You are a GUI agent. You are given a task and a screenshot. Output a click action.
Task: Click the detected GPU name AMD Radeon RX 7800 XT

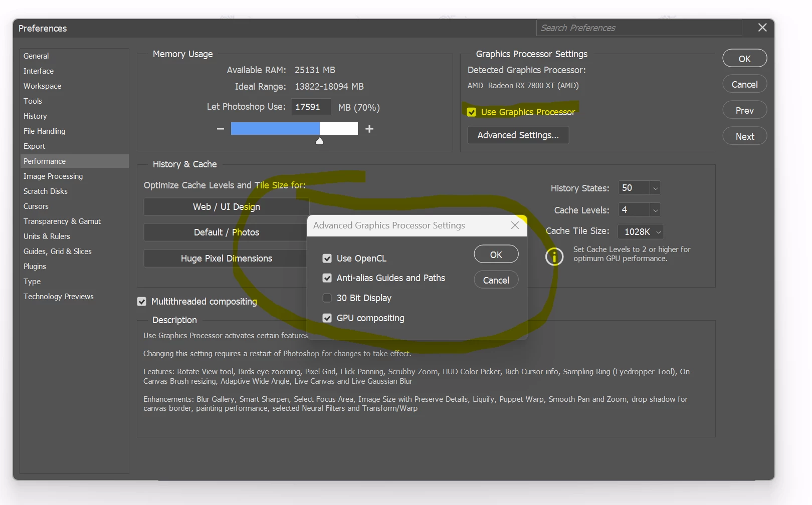(x=523, y=86)
